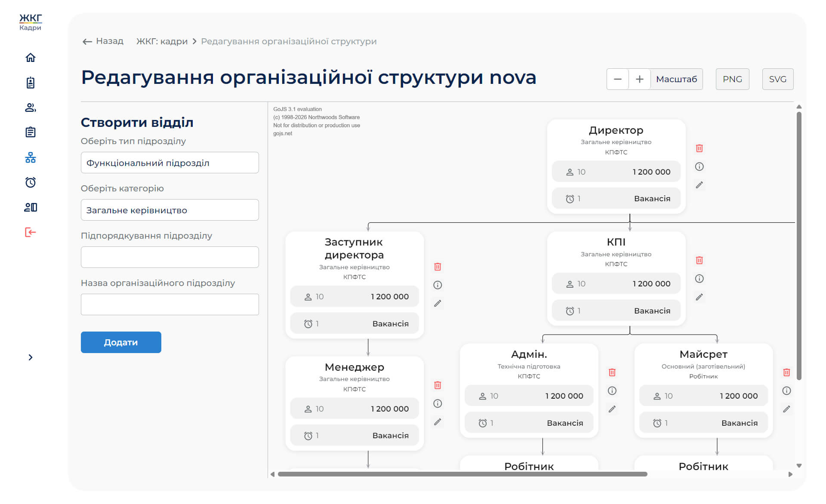Open the organizational structure sidebar icon
This screenshot has height=504, width=826.
30,157
